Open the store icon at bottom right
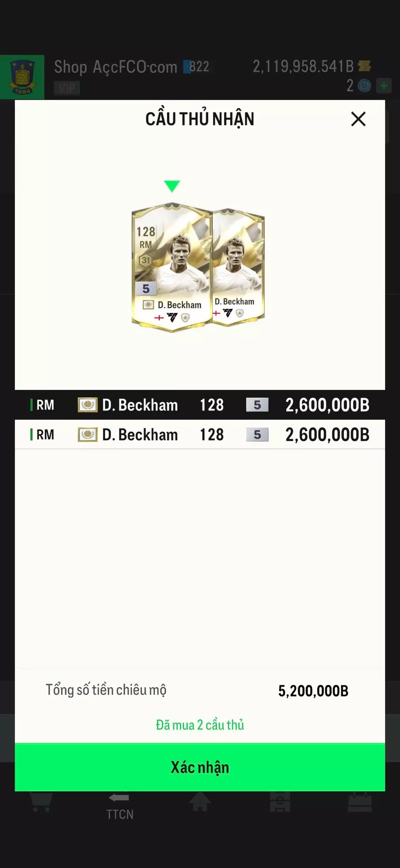This screenshot has height=868, width=400. (360, 802)
